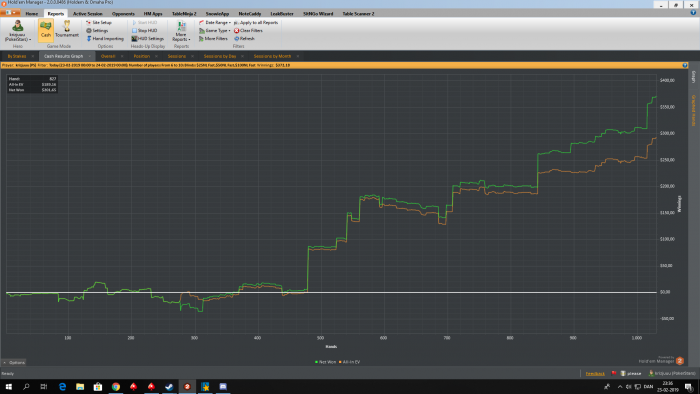Open Chrome from the Windows taskbar
Viewport: 700px width, 394px height.
point(116,386)
